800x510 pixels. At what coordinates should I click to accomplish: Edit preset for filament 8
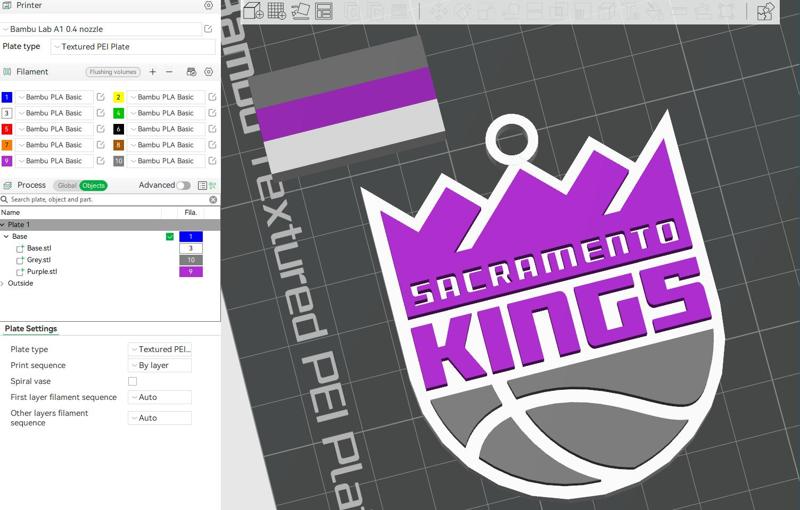tap(212, 145)
